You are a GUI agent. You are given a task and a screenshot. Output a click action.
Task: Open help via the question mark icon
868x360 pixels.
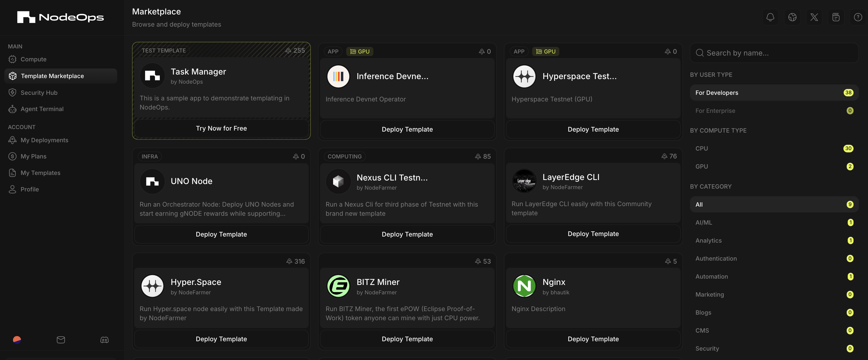click(858, 17)
